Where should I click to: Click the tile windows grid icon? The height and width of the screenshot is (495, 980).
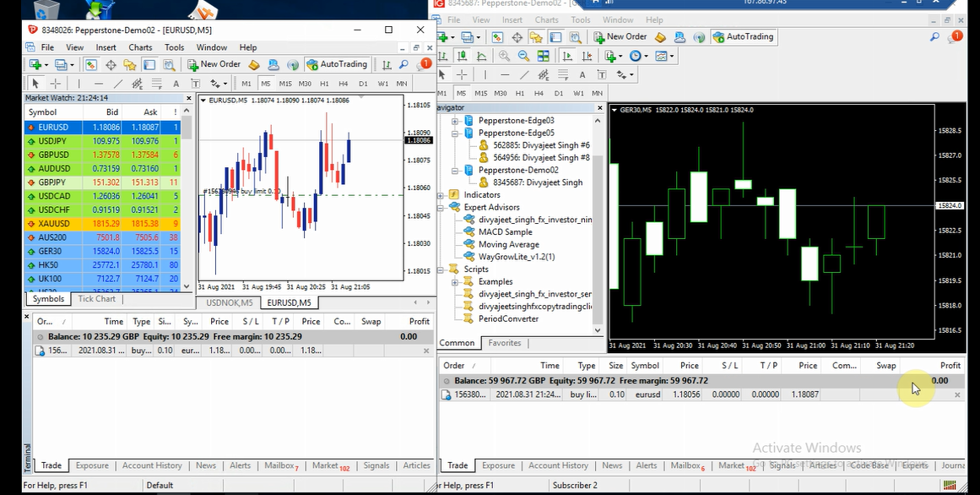[542, 57]
